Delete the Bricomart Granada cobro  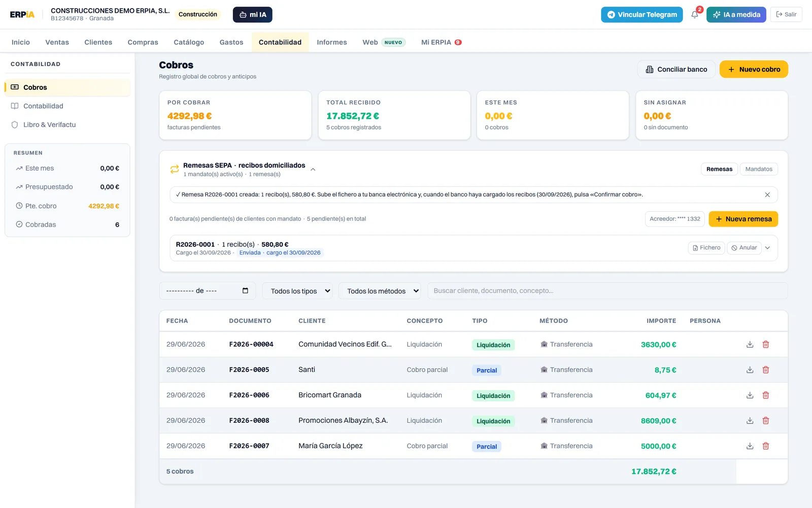766,395
